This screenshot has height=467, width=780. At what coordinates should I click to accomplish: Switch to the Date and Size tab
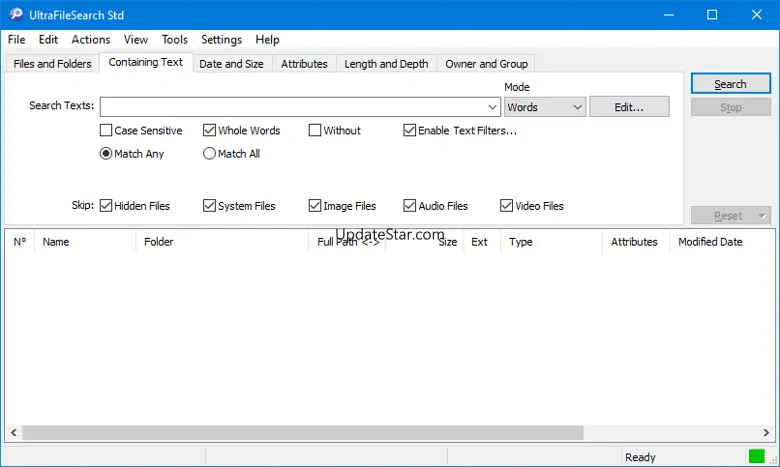[231, 64]
